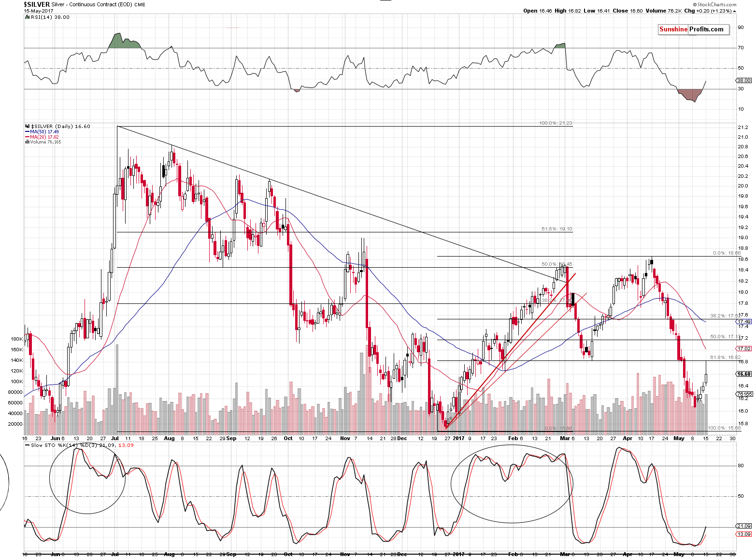Viewport: 756px width, 559px height.
Task: Click the '50.0%: 17.17' retracement label
Action: point(726,337)
